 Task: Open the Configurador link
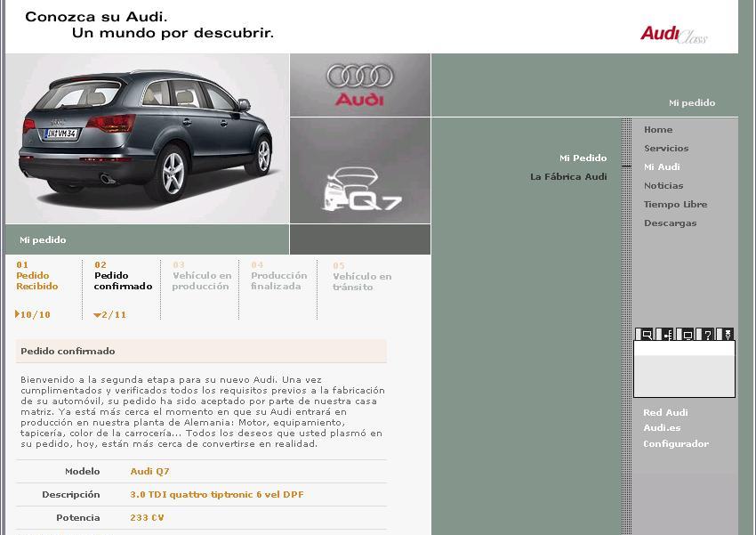[x=676, y=444]
